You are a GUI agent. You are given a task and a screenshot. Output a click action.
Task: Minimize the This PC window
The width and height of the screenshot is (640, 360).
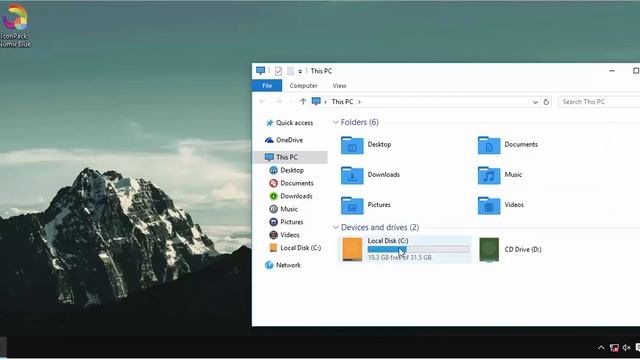click(x=612, y=71)
